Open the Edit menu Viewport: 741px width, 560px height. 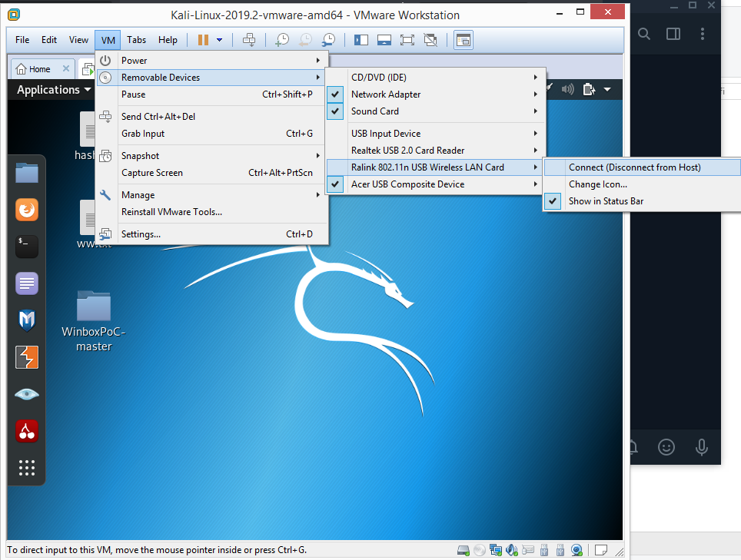(x=49, y=40)
